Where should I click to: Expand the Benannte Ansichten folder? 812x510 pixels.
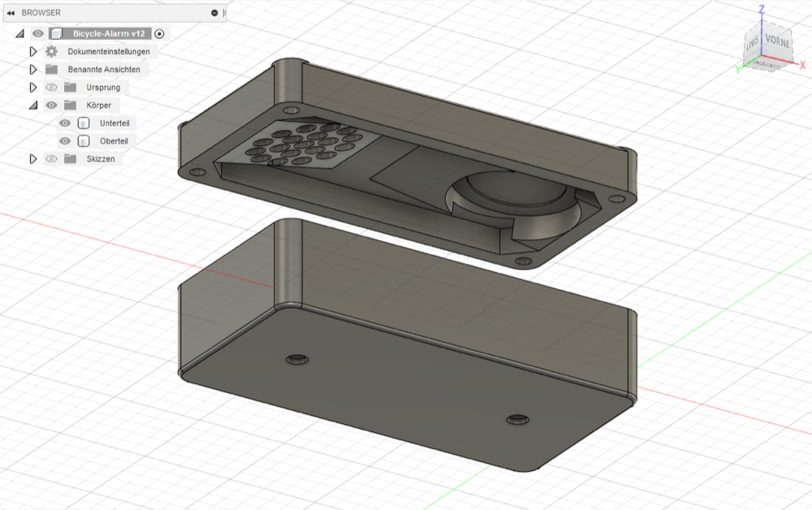33,69
